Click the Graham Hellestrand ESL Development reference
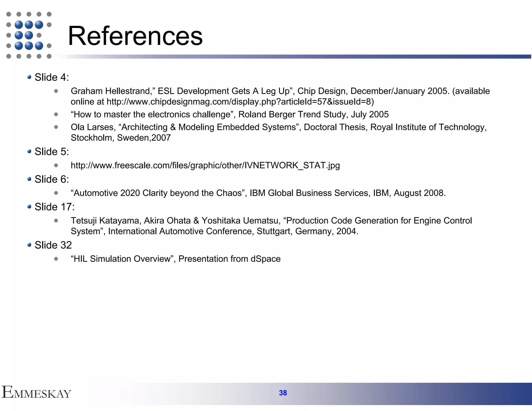 [280, 96]
